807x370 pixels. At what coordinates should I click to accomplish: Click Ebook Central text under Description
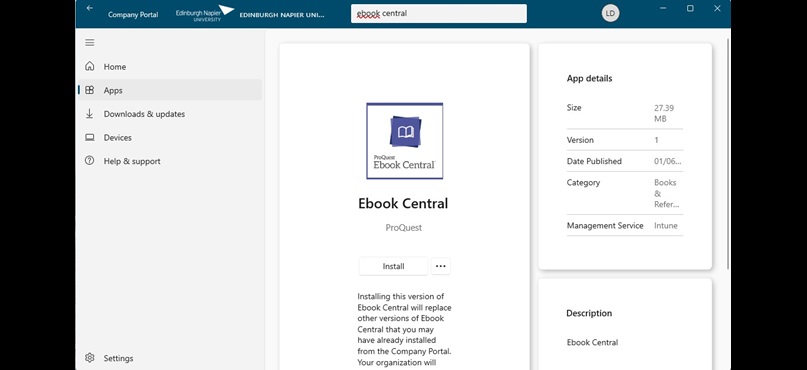[592, 342]
